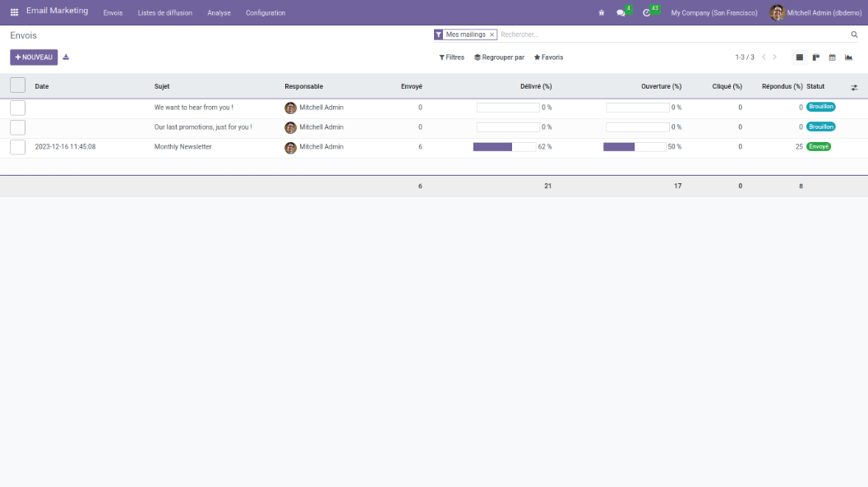This screenshot has height=487, width=868.
Task: Open the activities clock icon
Action: point(647,13)
